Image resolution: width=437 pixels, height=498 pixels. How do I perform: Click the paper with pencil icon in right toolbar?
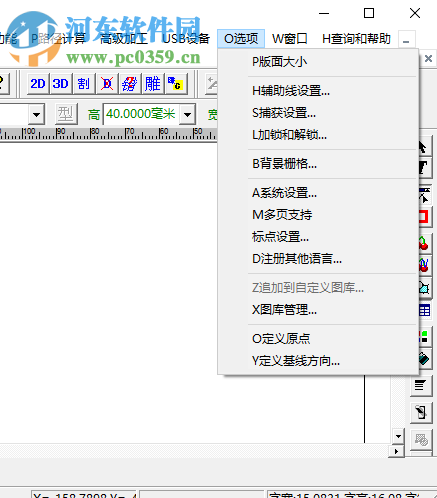(x=421, y=412)
